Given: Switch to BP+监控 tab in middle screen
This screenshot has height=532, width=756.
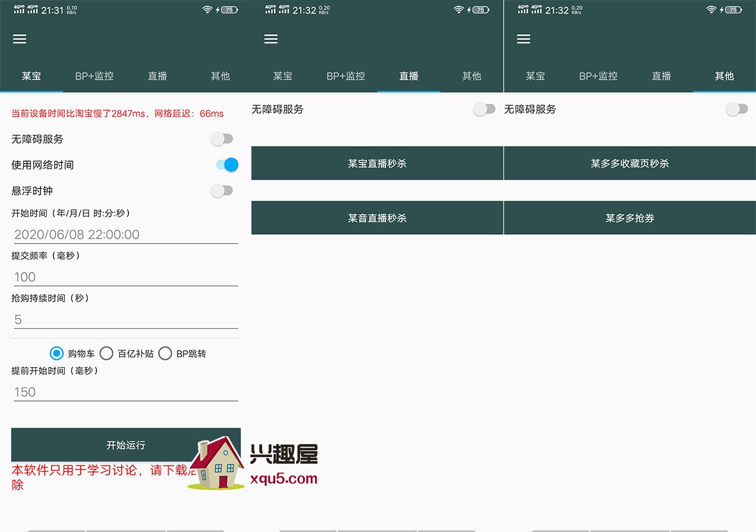Looking at the screenshot, I should pos(346,76).
